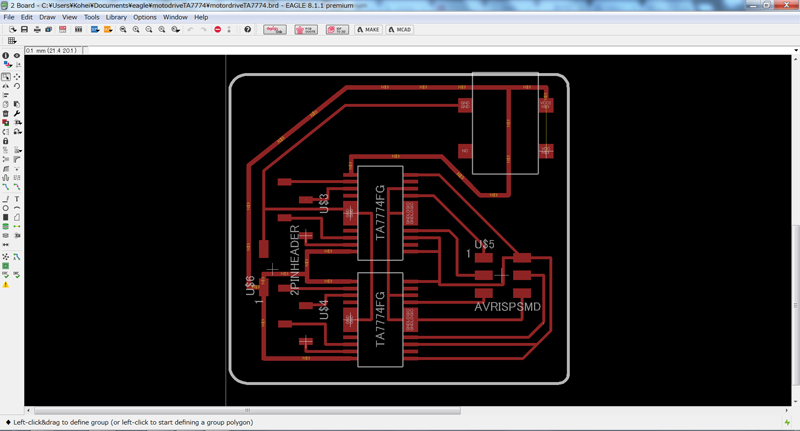
Task: Click the AVRISPSMD component label
Action: click(507, 307)
